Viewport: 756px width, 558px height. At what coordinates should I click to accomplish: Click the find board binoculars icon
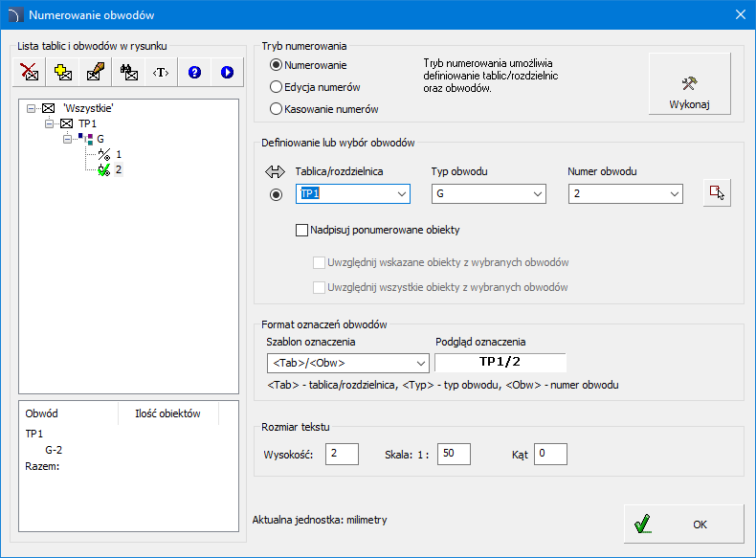(x=129, y=72)
